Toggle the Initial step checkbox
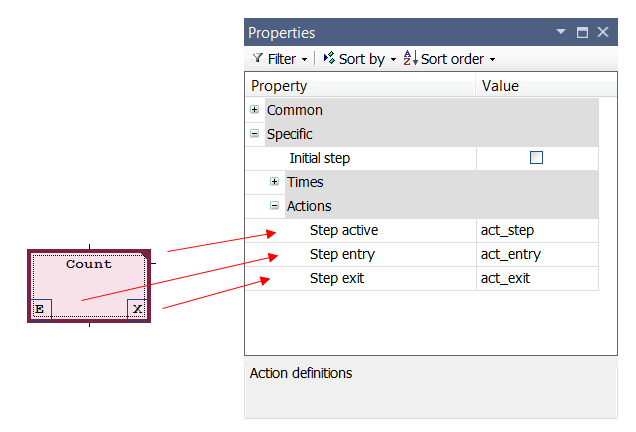Viewport: 636px width, 432px height. pos(536,157)
